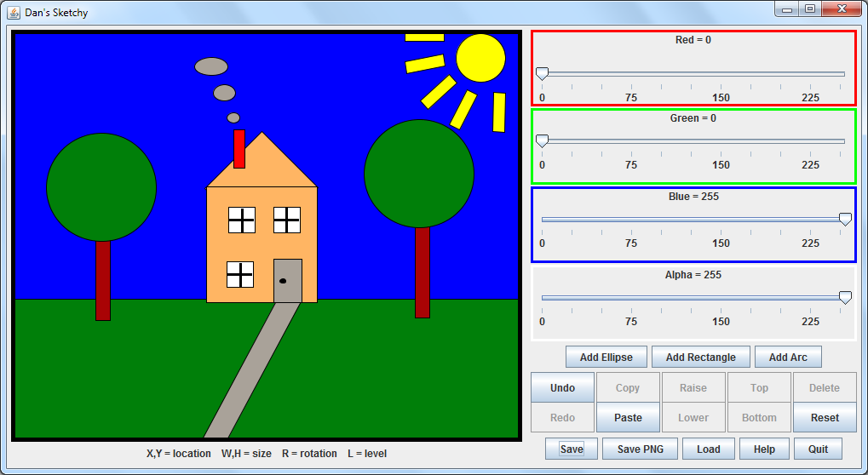Click the Alpha slider thumb
This screenshot has width=868, height=475.
point(845,297)
